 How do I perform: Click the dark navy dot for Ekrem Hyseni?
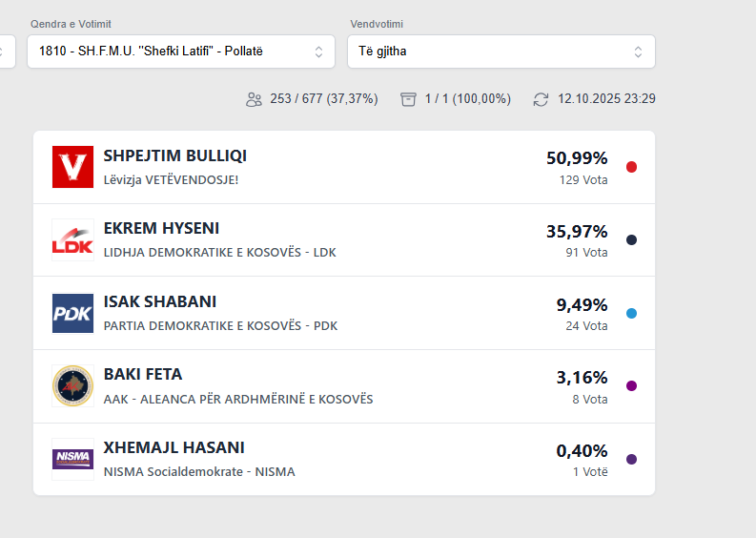(x=631, y=240)
